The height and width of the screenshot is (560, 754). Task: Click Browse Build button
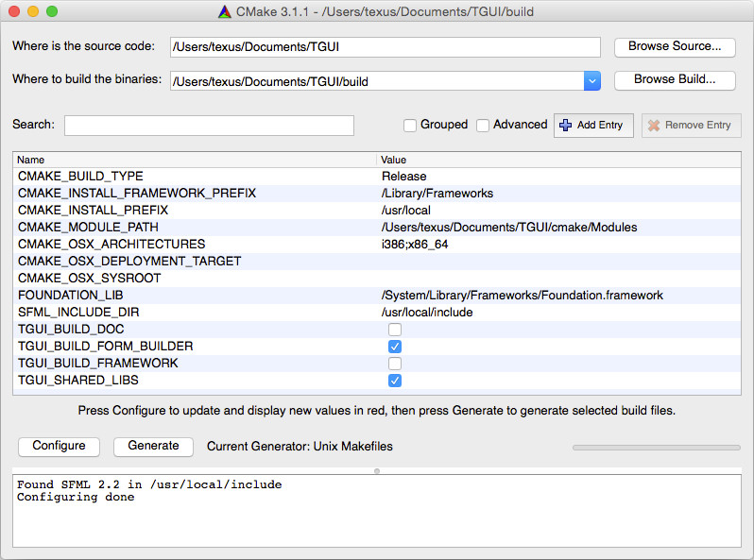675,79
